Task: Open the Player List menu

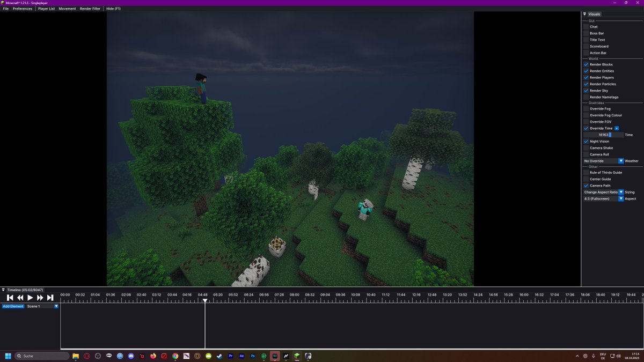Action: (x=46, y=9)
